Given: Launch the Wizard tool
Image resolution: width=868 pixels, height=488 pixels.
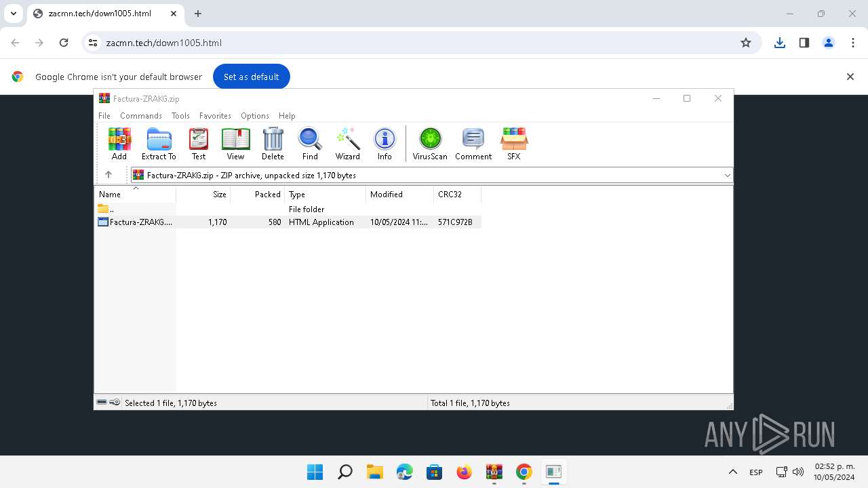Looking at the screenshot, I should pos(348,144).
